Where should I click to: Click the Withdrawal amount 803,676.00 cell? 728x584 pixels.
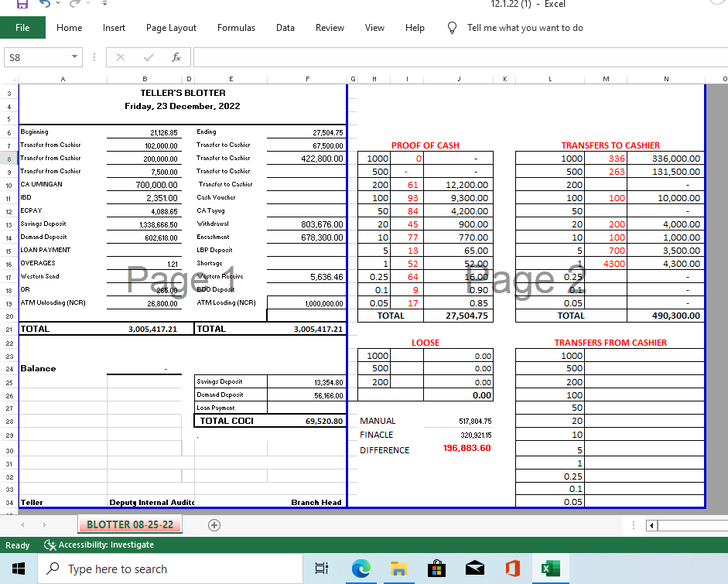[306, 224]
